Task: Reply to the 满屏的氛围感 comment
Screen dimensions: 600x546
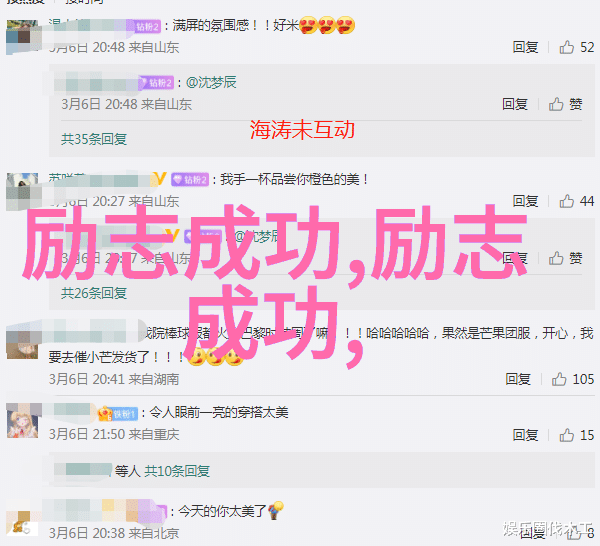Action: [525, 47]
